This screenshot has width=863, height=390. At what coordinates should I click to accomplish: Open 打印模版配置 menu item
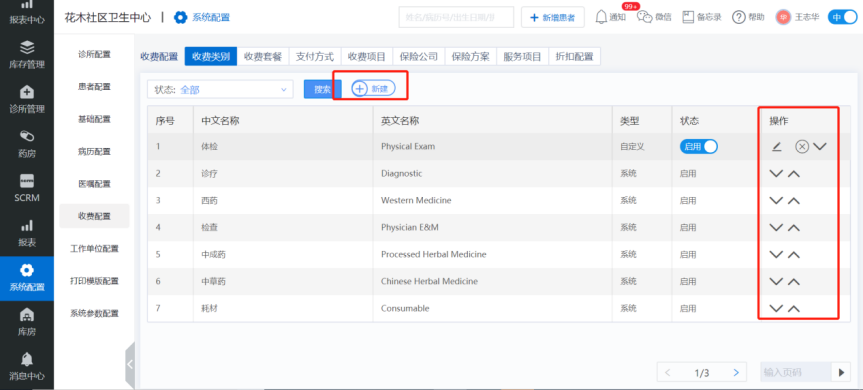[x=95, y=281]
